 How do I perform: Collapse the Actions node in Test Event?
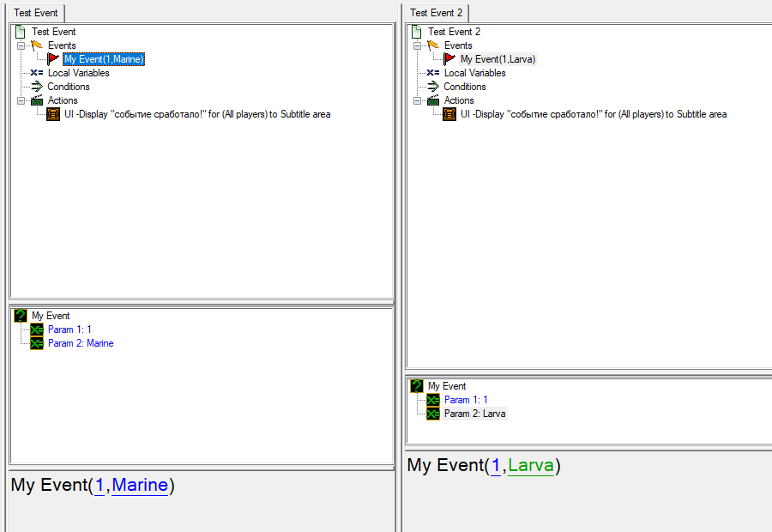21,101
